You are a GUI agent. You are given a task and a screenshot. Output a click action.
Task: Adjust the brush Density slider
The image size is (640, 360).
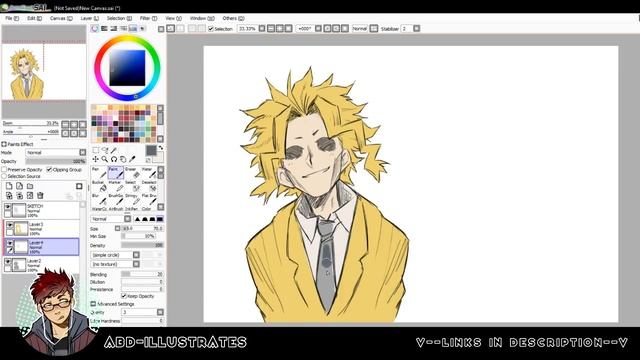tap(142, 245)
